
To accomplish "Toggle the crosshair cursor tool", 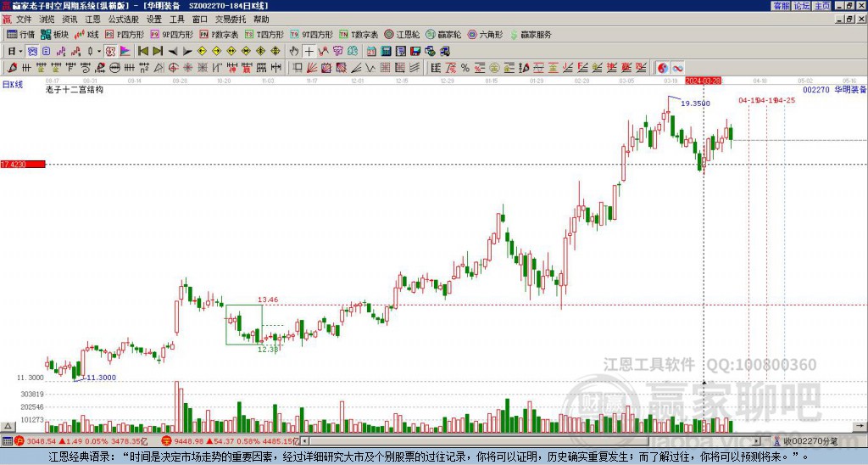I will 309,52.
